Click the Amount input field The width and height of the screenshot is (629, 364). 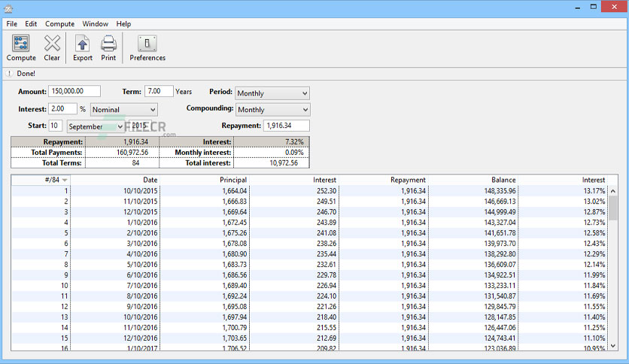click(x=74, y=91)
